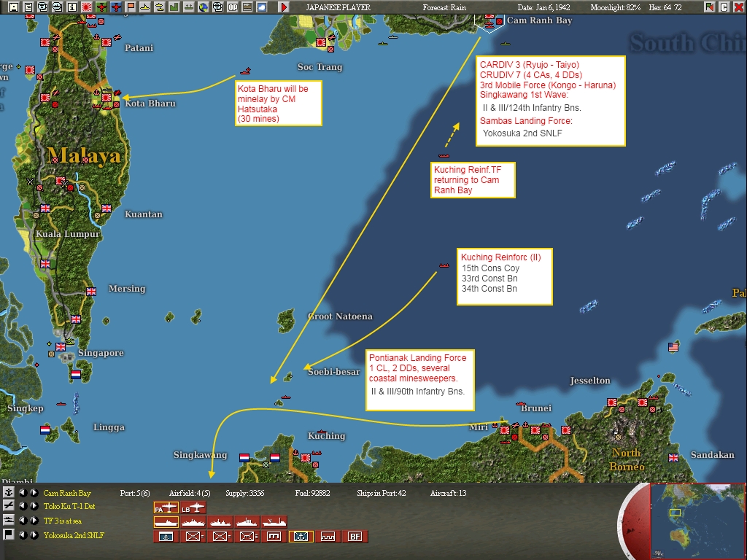Image resolution: width=747 pixels, height=560 pixels.
Task: Select the Kota Bharu Japanese base flag
Action: point(106,98)
